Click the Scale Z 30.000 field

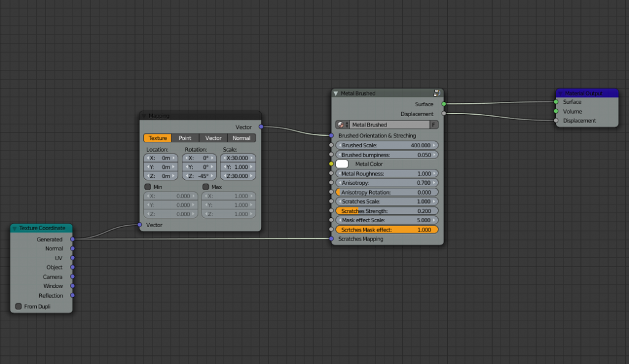[x=238, y=176]
